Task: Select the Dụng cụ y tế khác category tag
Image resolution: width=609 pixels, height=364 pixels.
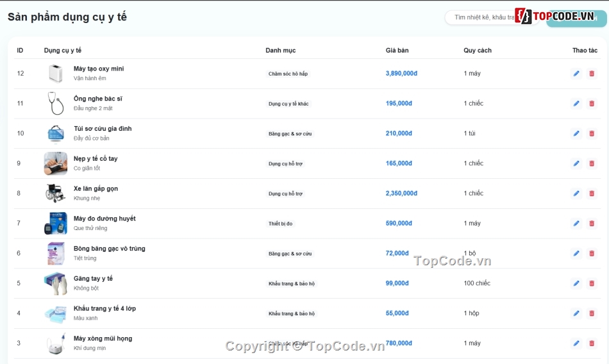Action: coord(288,104)
